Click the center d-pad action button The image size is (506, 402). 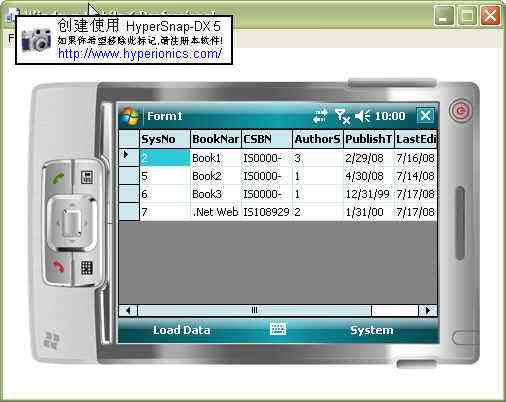click(72, 222)
